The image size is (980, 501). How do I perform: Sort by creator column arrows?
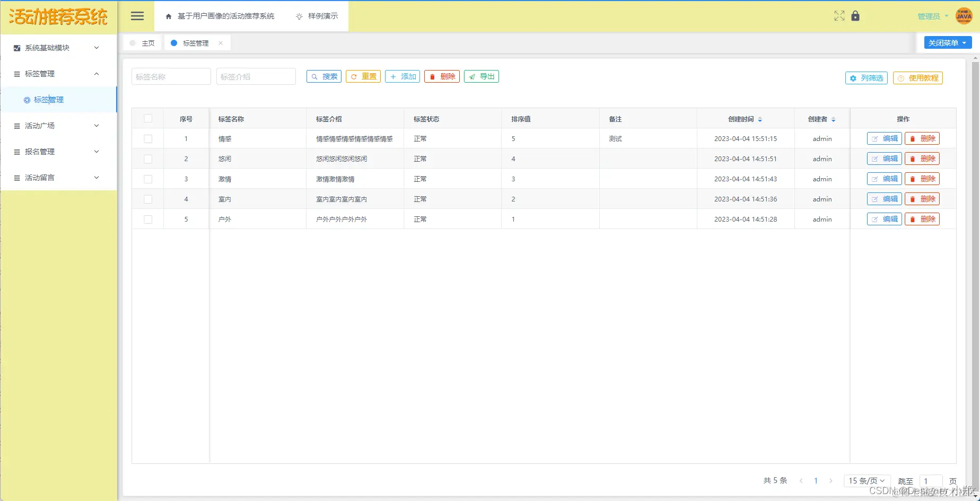[x=833, y=119]
